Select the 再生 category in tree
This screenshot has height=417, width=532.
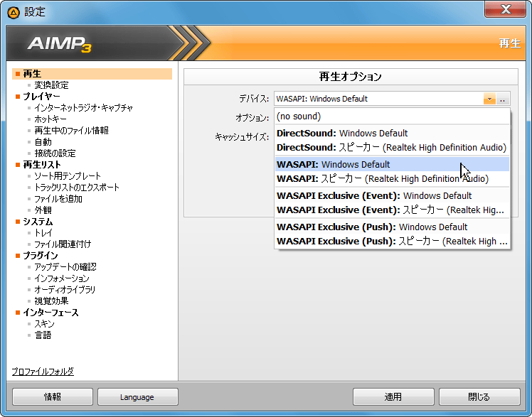[x=92, y=73]
